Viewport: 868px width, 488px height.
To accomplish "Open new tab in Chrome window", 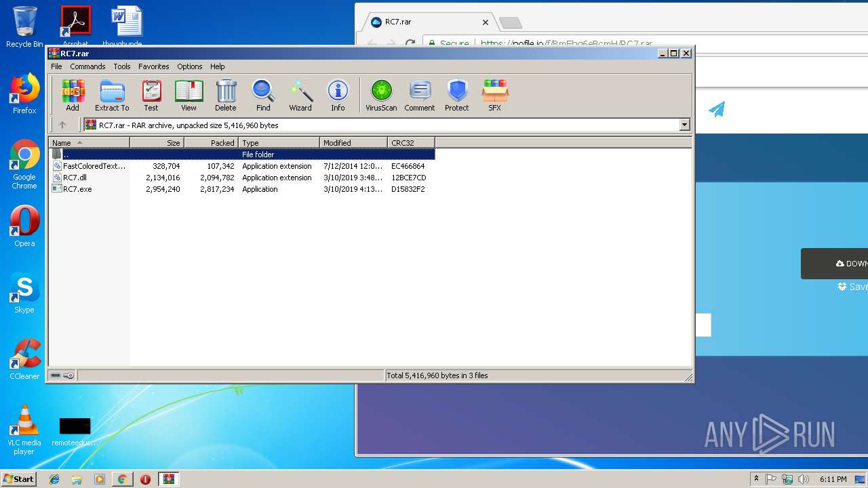I will (510, 23).
